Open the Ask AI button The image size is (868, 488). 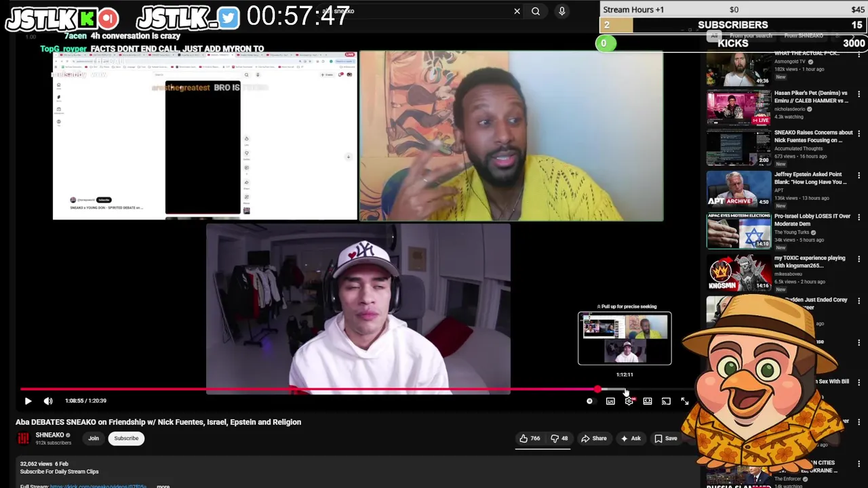pyautogui.click(x=631, y=439)
